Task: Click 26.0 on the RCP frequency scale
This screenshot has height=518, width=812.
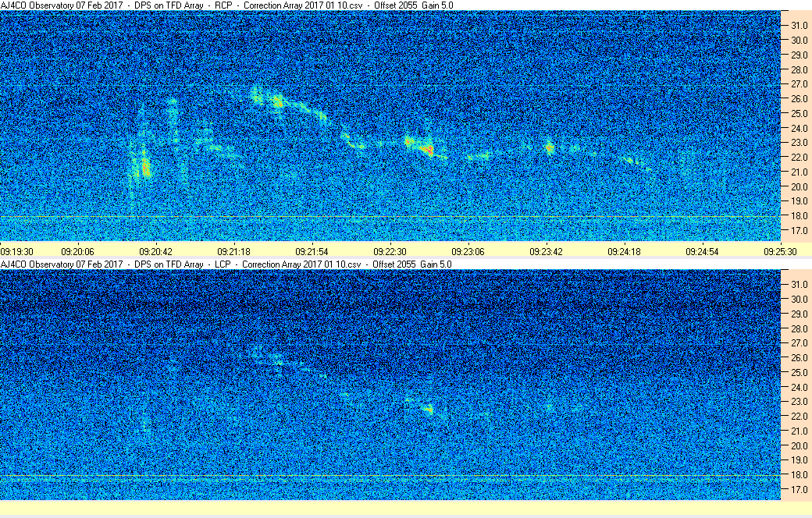Action: [799, 99]
